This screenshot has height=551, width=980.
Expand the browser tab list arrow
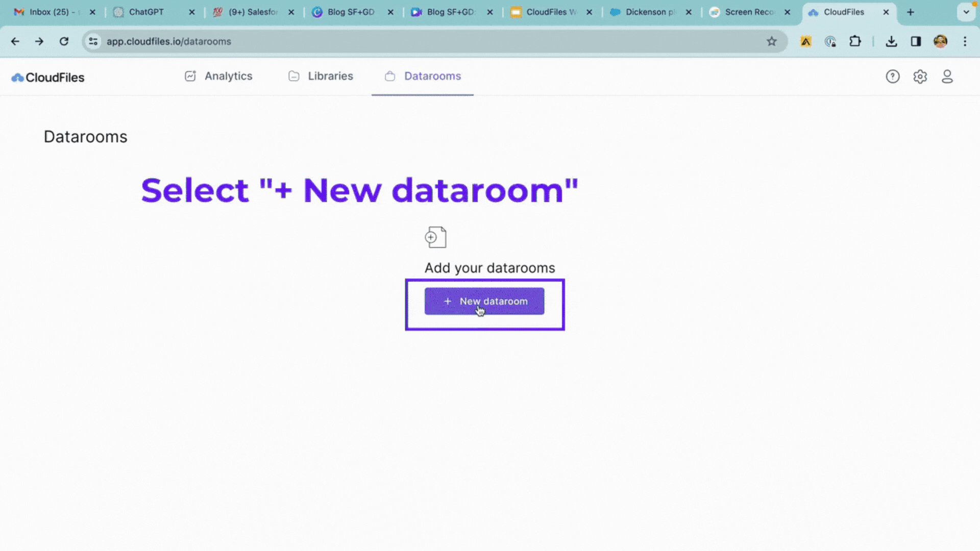(967, 12)
